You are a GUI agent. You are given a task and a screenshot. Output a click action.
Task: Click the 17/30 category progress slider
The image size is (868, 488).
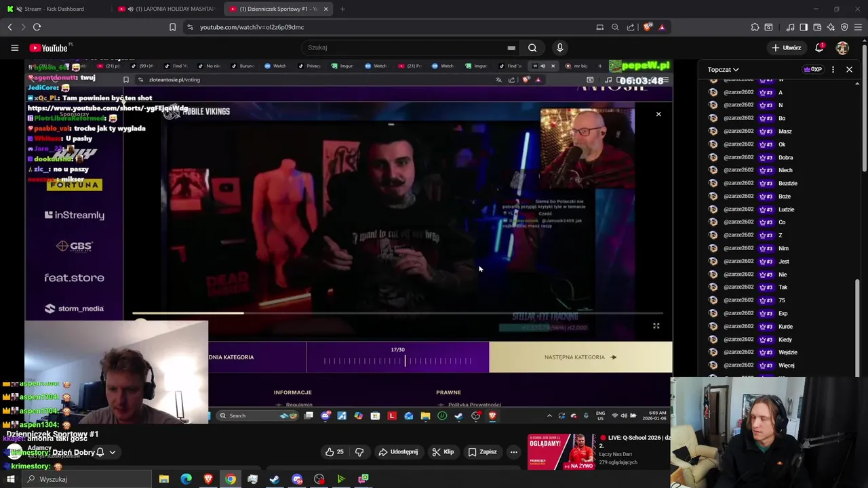(x=398, y=361)
